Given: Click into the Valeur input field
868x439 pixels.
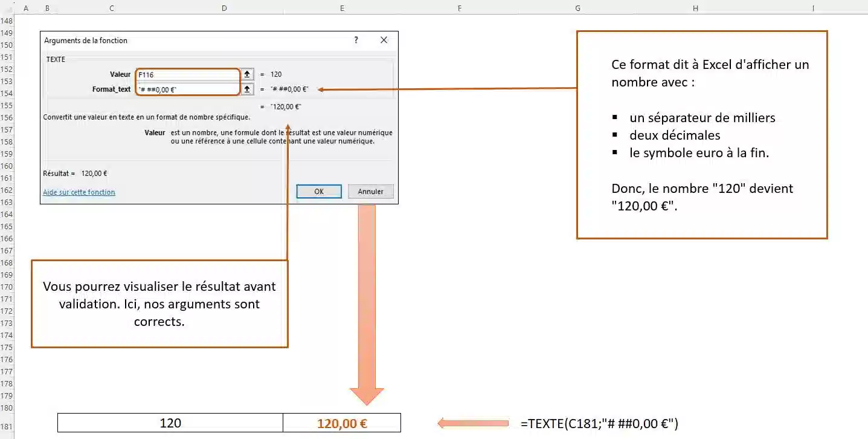Looking at the screenshot, I should click(188, 74).
